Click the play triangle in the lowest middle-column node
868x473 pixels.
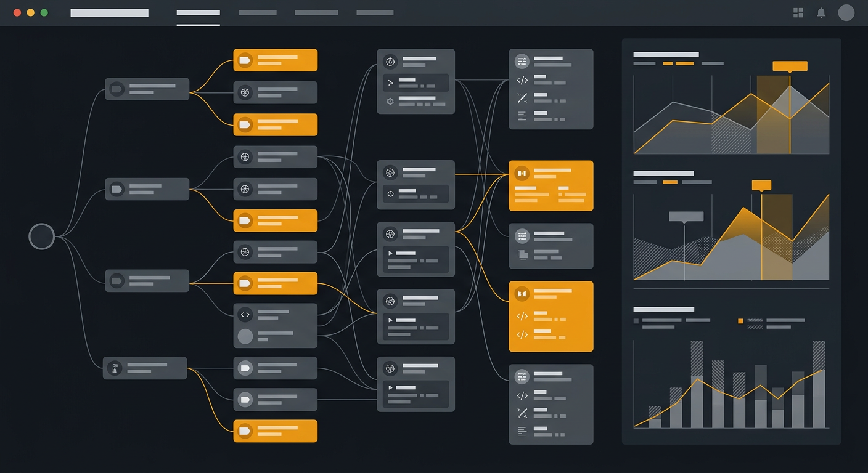tap(390, 388)
